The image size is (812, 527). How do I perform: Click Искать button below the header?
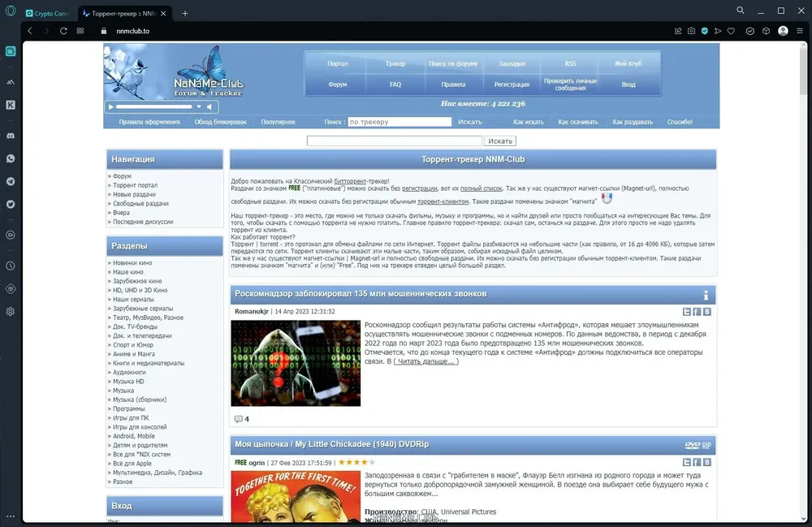pos(499,140)
